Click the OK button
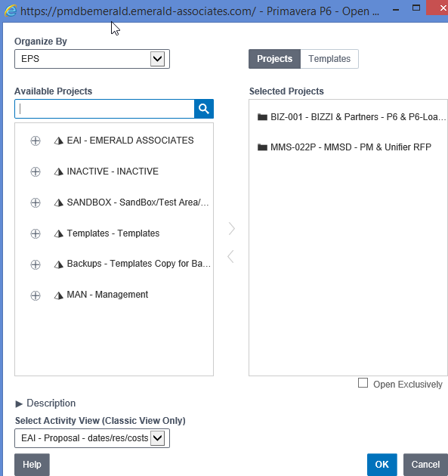 (x=382, y=465)
